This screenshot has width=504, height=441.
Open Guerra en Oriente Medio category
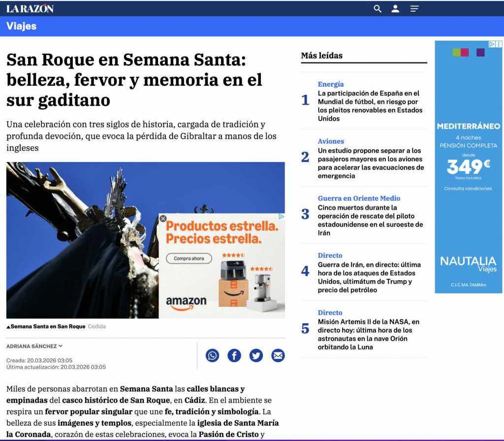(x=359, y=199)
